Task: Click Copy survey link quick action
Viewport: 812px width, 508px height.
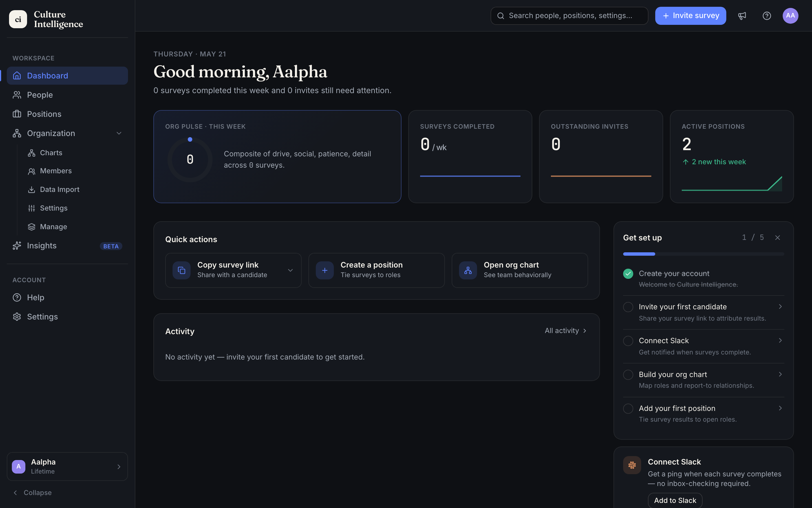Action: pyautogui.click(x=233, y=270)
